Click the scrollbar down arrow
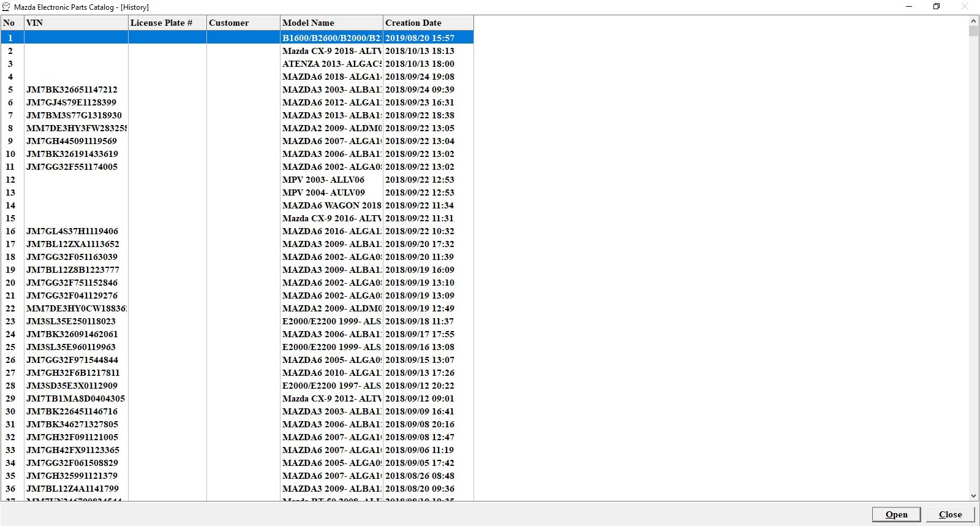Image resolution: width=980 pixels, height=526 pixels. [x=974, y=496]
